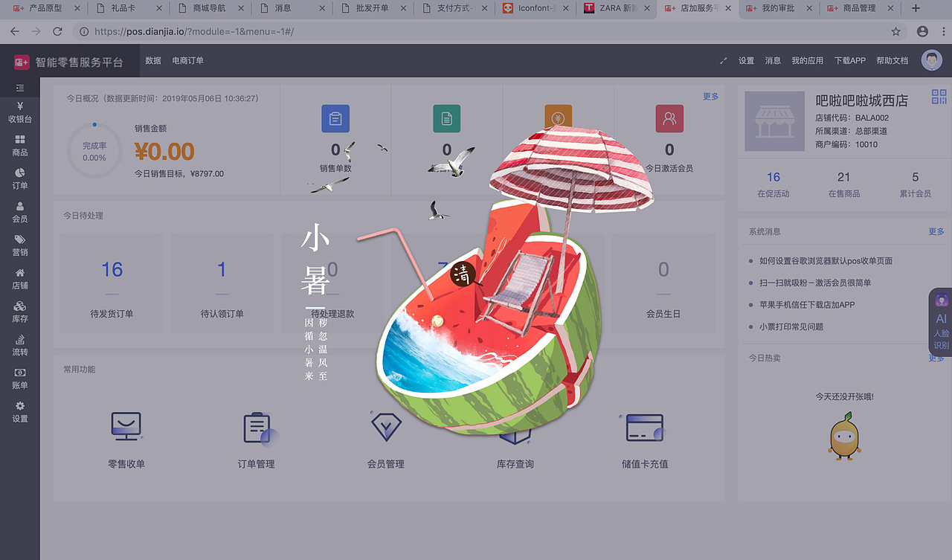Screen dimensions: 952x560
Task: Open the 数据 menu in app header
Action: [x=153, y=61]
